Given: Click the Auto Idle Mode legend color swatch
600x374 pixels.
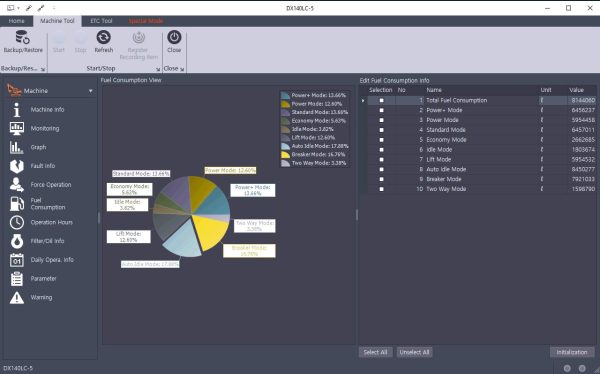Looking at the screenshot, I should pyautogui.click(x=285, y=146).
